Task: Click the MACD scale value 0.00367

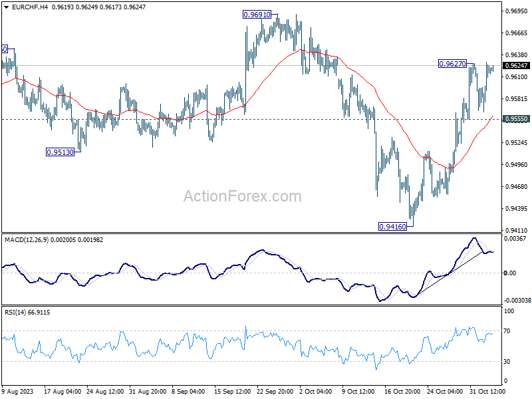Action: (x=515, y=239)
